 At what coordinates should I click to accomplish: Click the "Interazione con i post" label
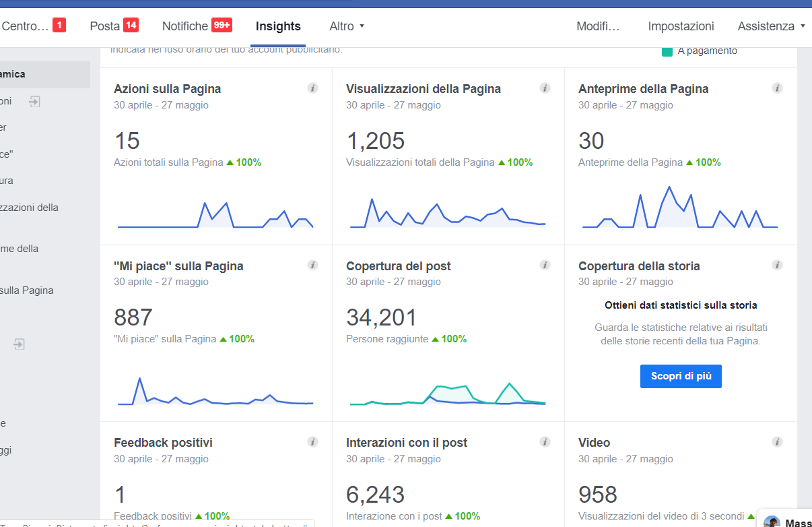tap(394, 516)
